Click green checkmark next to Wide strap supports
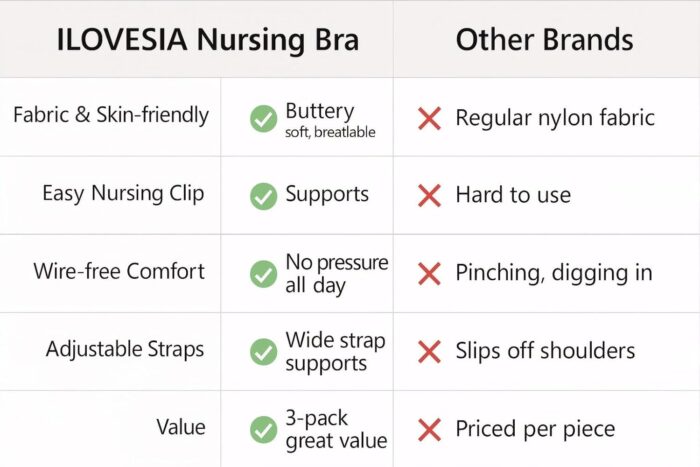Screen dimensions: 700x467 click(x=263, y=352)
